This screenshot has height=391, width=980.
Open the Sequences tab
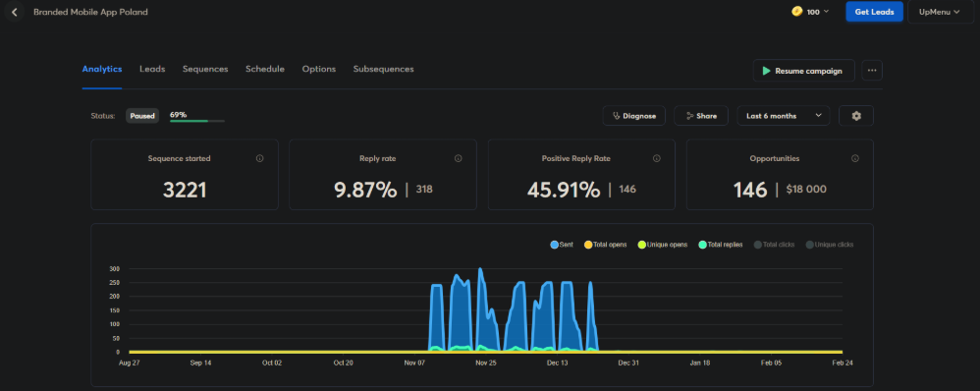point(205,69)
